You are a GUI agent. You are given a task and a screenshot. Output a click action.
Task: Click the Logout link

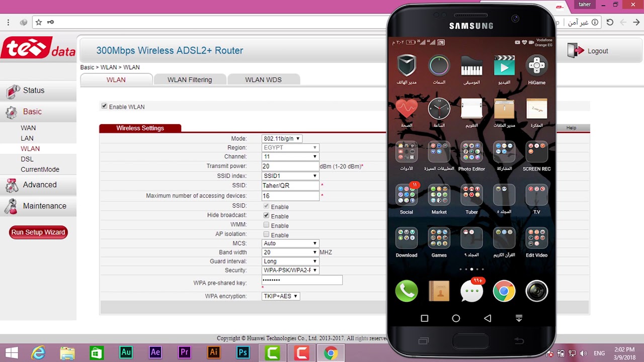tap(598, 51)
